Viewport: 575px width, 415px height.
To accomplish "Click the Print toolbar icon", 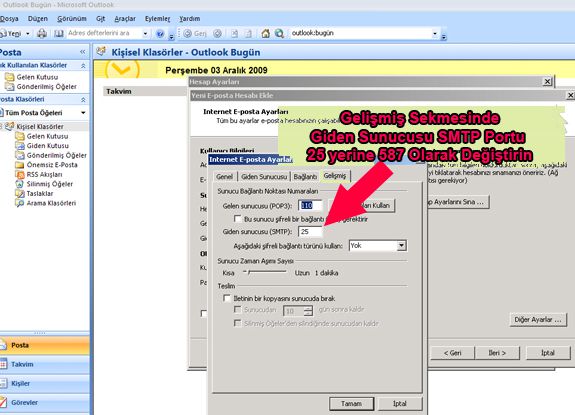I will coord(42,33).
